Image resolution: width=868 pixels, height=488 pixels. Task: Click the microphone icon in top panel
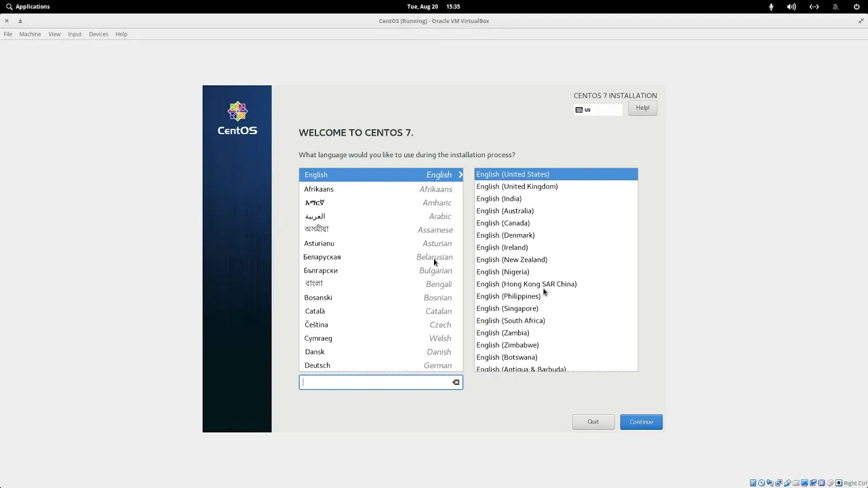pos(771,7)
